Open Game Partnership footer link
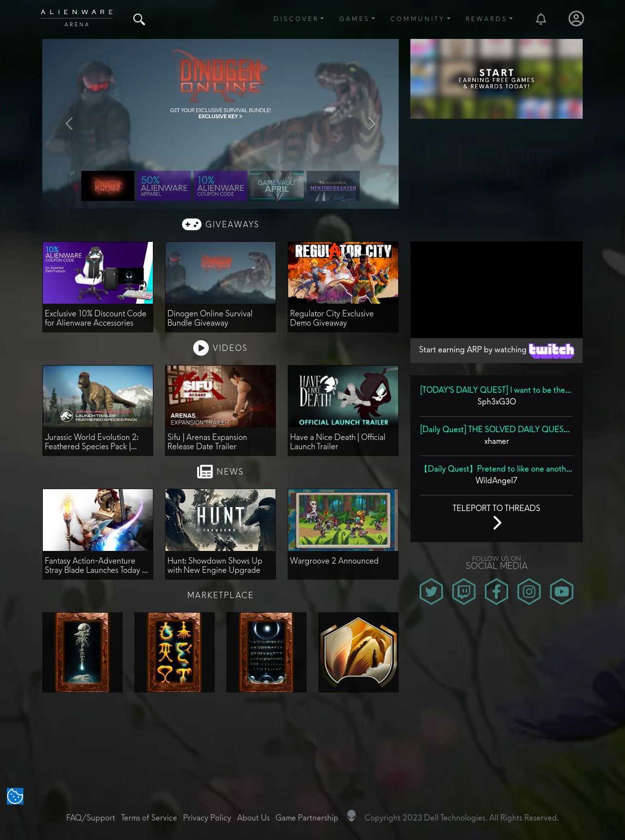The image size is (625, 840). [x=307, y=818]
